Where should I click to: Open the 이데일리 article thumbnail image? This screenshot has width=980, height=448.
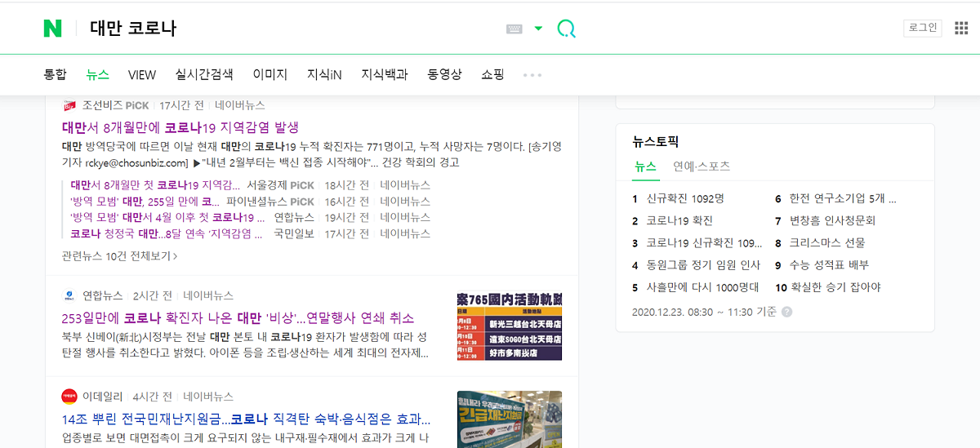pos(510,419)
